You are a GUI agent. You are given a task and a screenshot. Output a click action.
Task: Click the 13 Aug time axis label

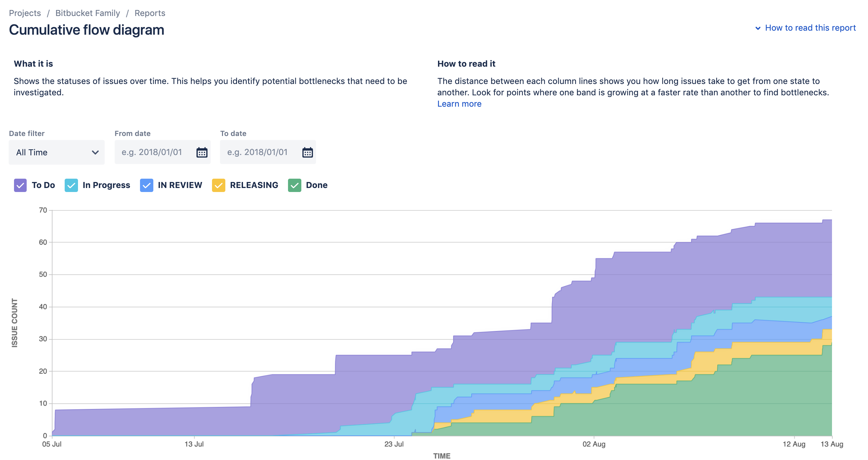coord(832,444)
